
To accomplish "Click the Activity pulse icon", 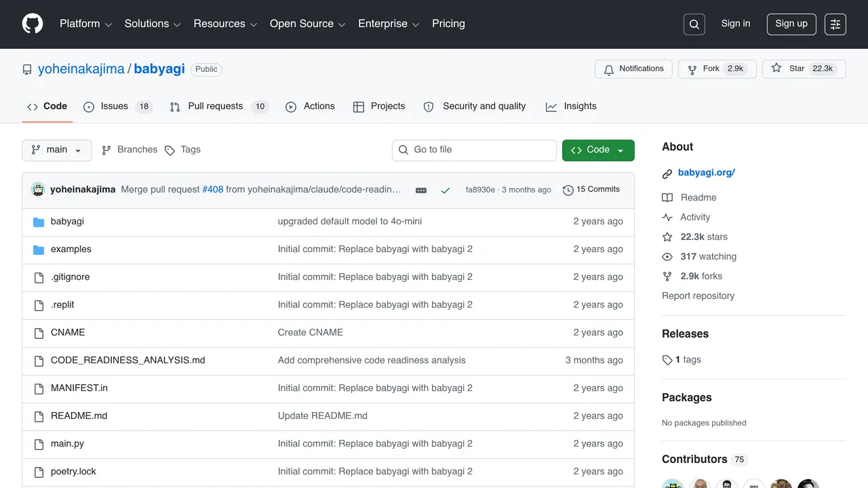I will [x=667, y=218].
